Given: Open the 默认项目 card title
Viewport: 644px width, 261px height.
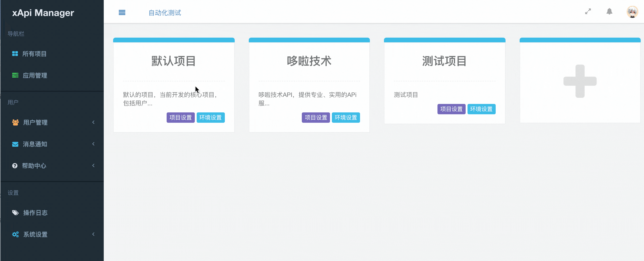Looking at the screenshot, I should [x=174, y=61].
